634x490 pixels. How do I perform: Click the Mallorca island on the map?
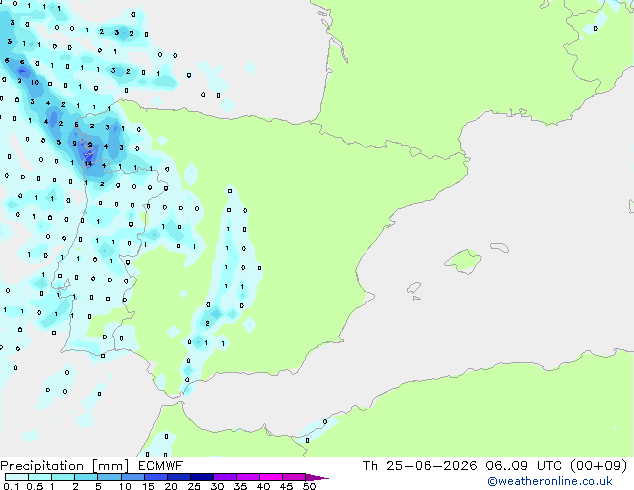(x=464, y=261)
